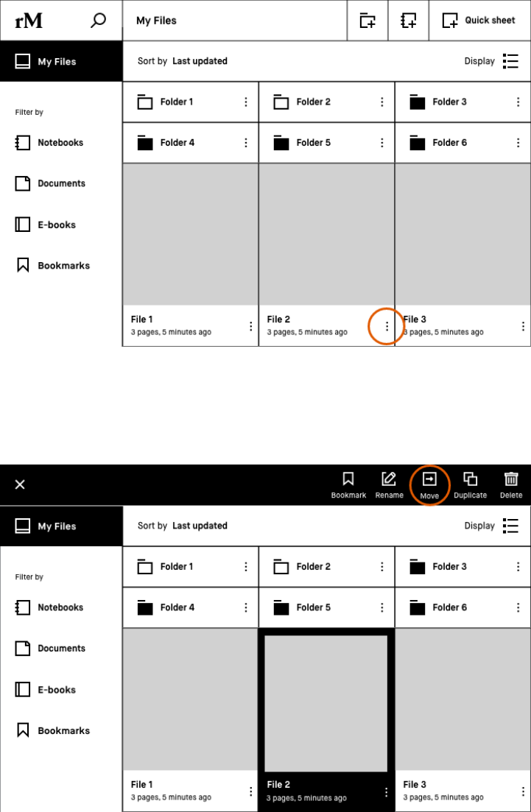
Task: Change Sort by Last updated in upper panel
Action: pyautogui.click(x=183, y=61)
